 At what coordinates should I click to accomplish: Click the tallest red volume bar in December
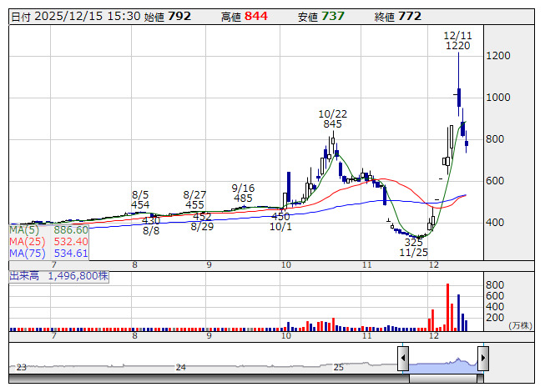pos(447,307)
